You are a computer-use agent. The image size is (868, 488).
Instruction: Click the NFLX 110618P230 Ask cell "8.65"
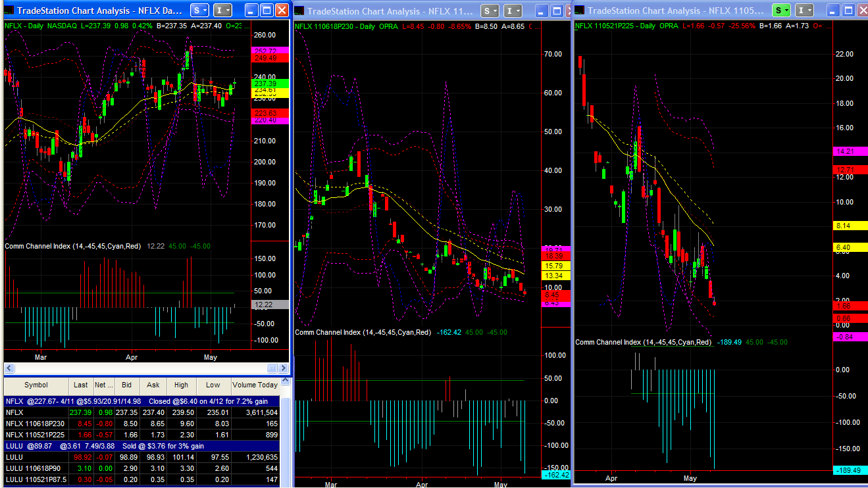tap(153, 424)
